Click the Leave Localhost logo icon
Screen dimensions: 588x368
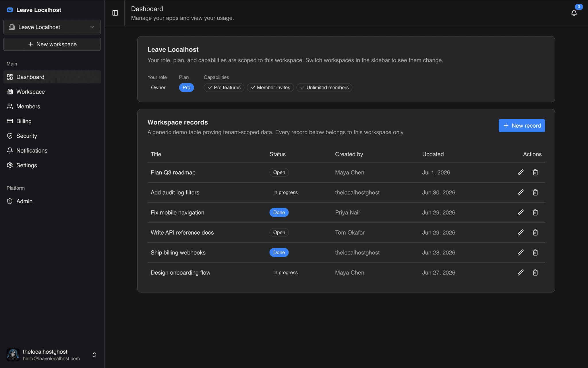pyautogui.click(x=10, y=10)
